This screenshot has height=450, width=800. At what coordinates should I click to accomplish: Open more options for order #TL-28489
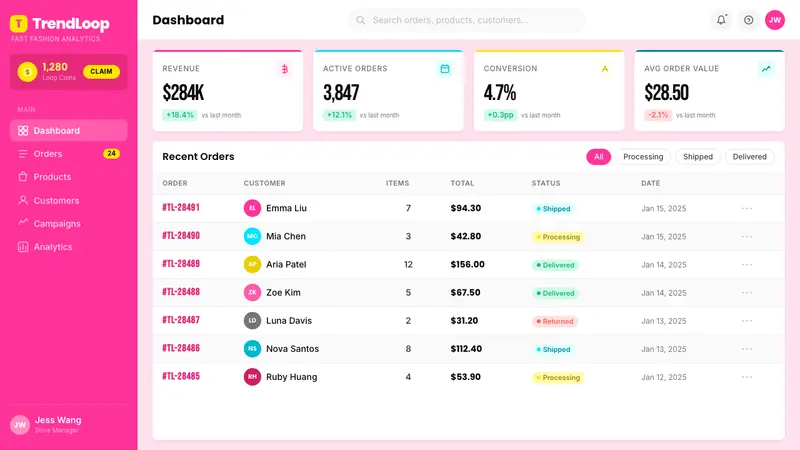click(x=747, y=264)
